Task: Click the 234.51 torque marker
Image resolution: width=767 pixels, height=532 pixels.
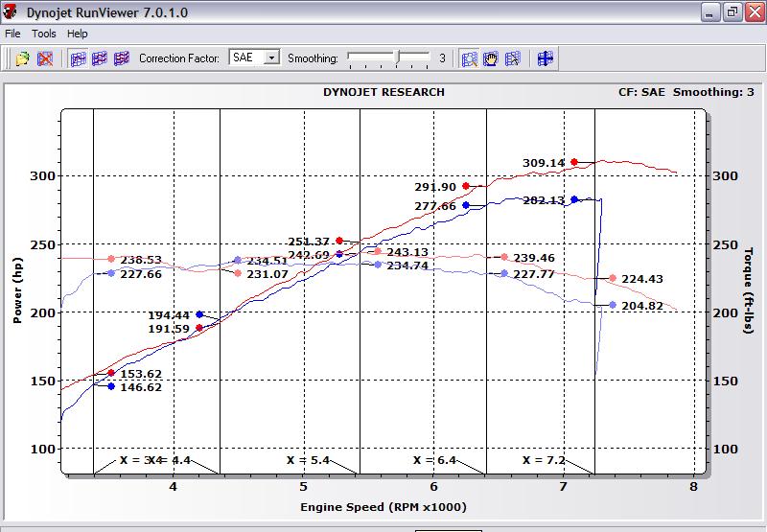Action: pyautogui.click(x=238, y=260)
